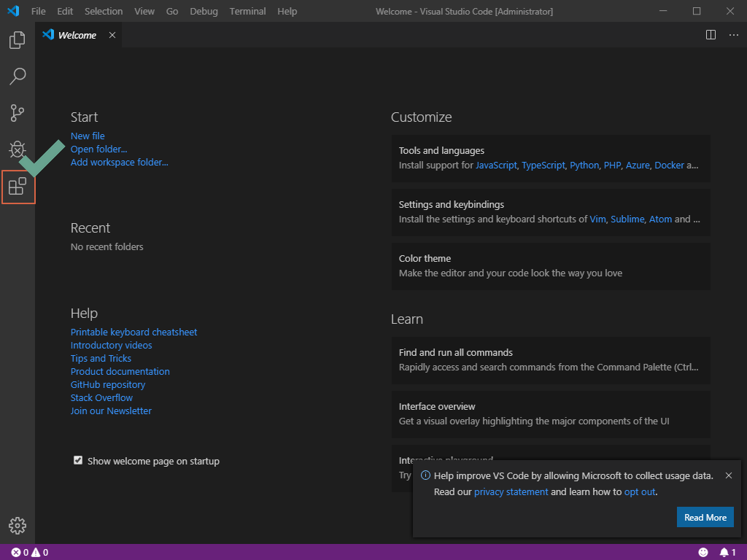Uncheck Show welcome page on startup
Viewport: 747px width, 560px height.
(x=77, y=460)
